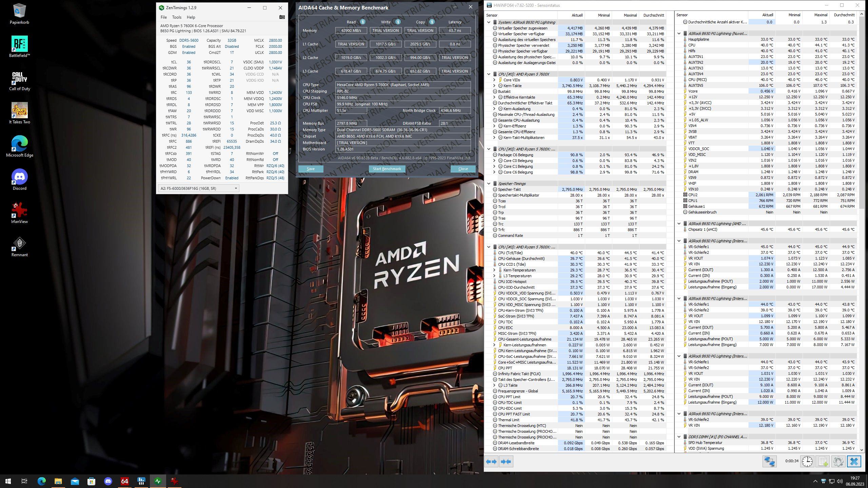The height and width of the screenshot is (488, 868).
Task: Open the Discord desktop shortcut
Action: point(19,180)
